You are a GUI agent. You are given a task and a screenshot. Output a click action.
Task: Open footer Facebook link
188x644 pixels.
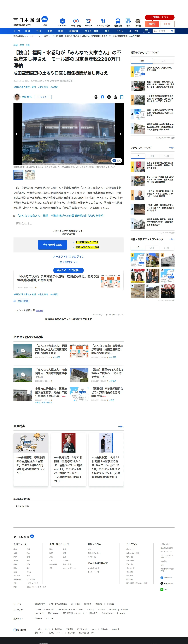coord(166,578)
